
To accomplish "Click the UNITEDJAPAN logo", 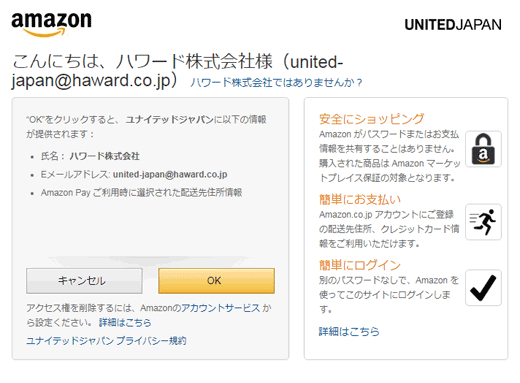I will 453,25.
